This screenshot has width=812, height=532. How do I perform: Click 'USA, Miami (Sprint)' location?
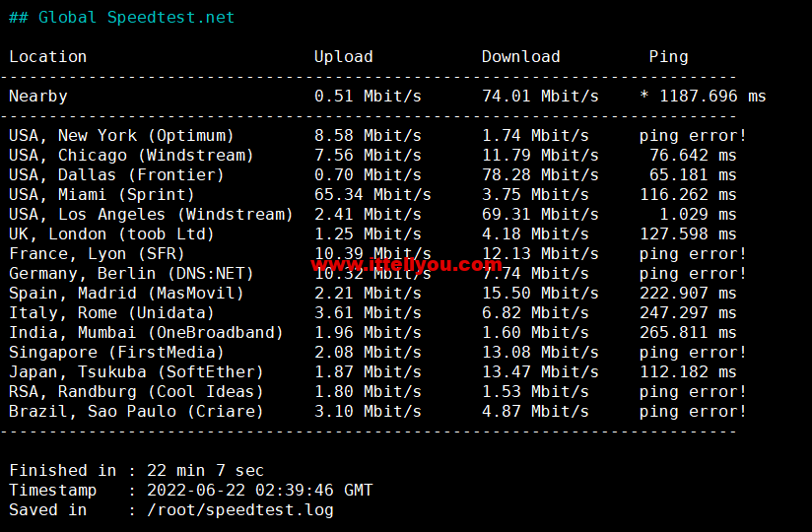tap(102, 195)
